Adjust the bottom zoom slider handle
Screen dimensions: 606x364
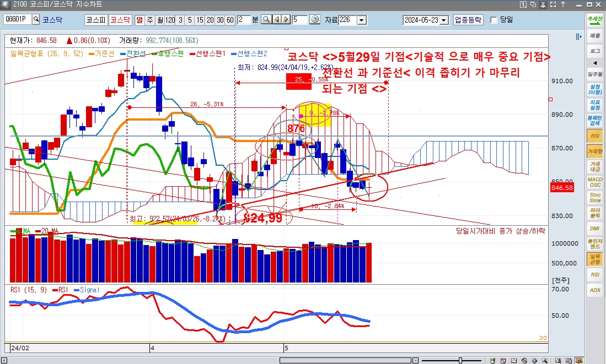[460, 361]
